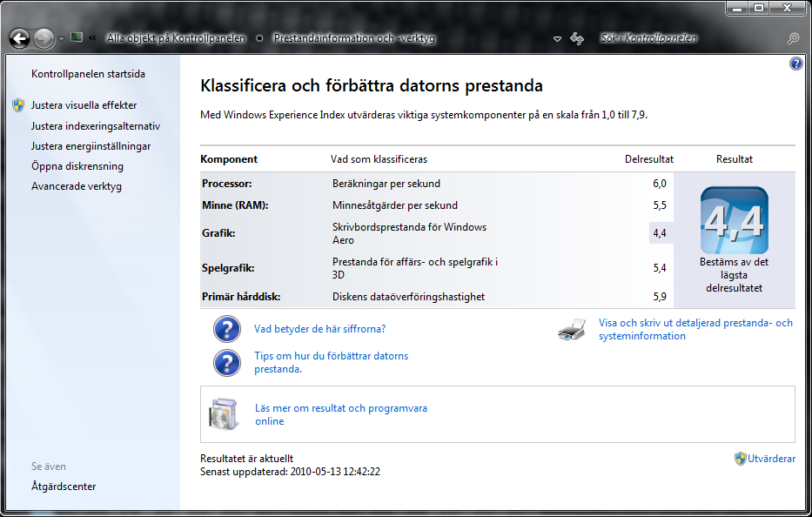This screenshot has height=517, width=812.
Task: Open 'Justera indexeringsalternativ'
Action: (96, 126)
